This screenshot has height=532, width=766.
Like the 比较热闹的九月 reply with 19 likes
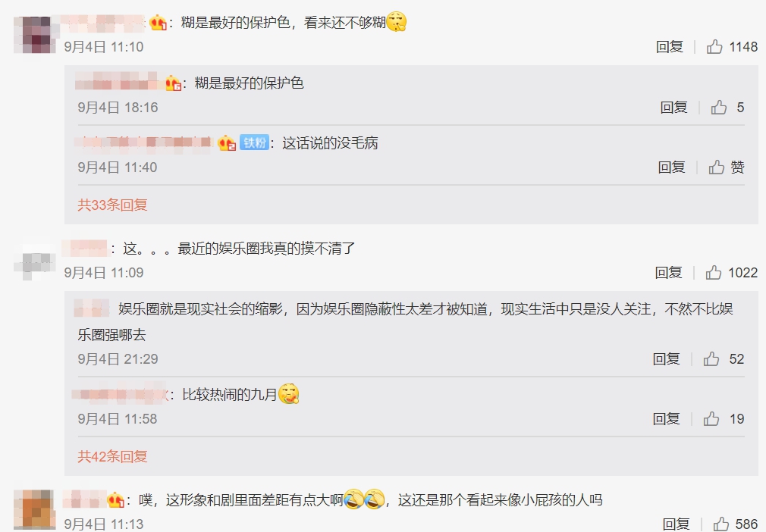711,419
